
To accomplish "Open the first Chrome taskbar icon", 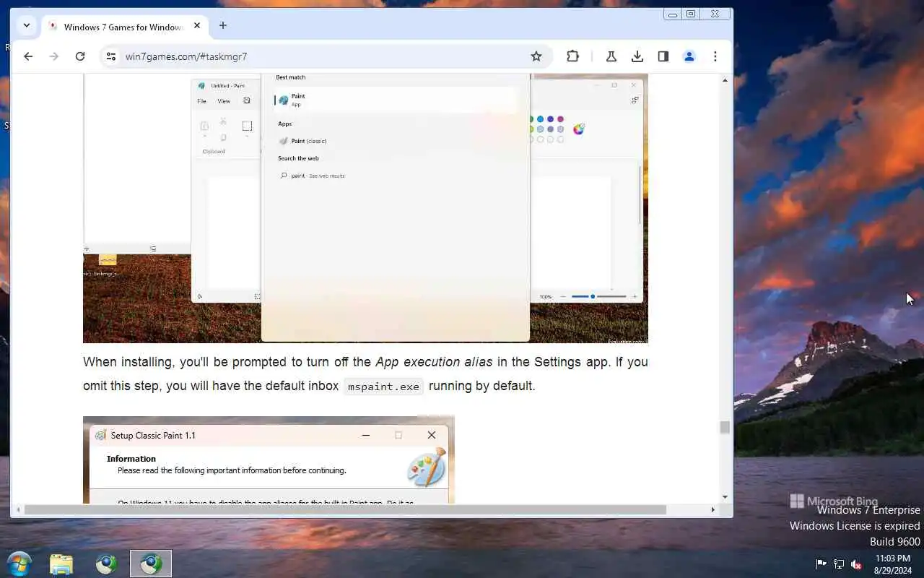I will click(x=106, y=564).
